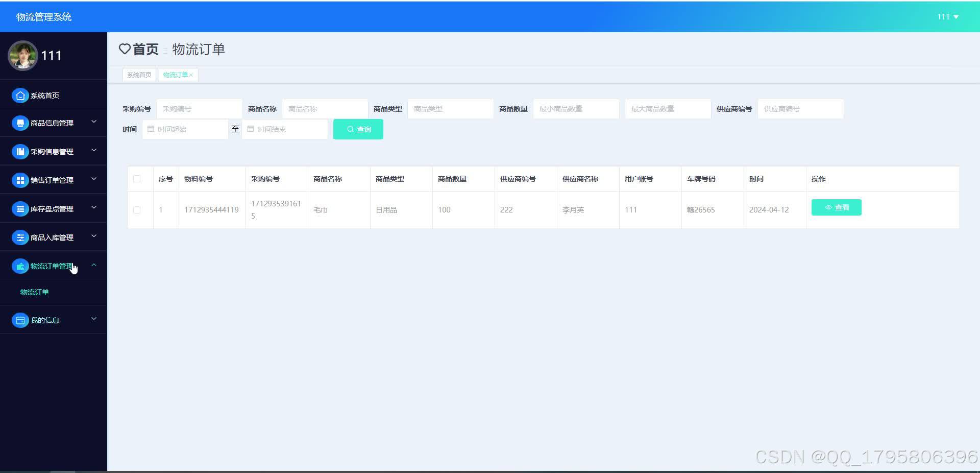Expand the 采购信息管理 menu chevron

coord(94,150)
